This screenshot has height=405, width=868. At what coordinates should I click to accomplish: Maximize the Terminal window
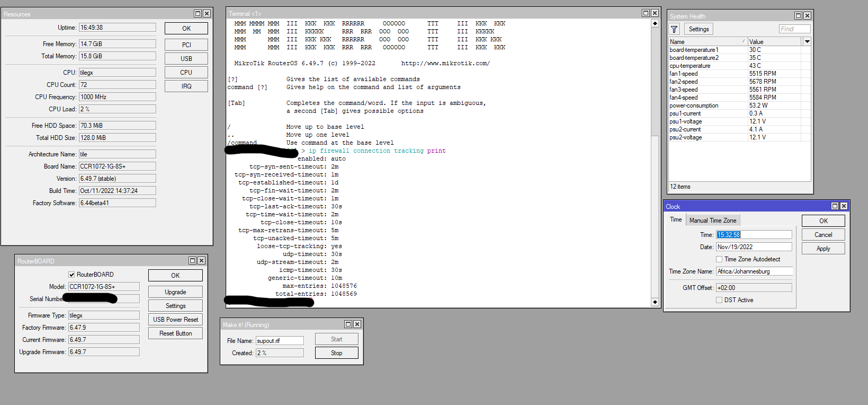(x=646, y=13)
